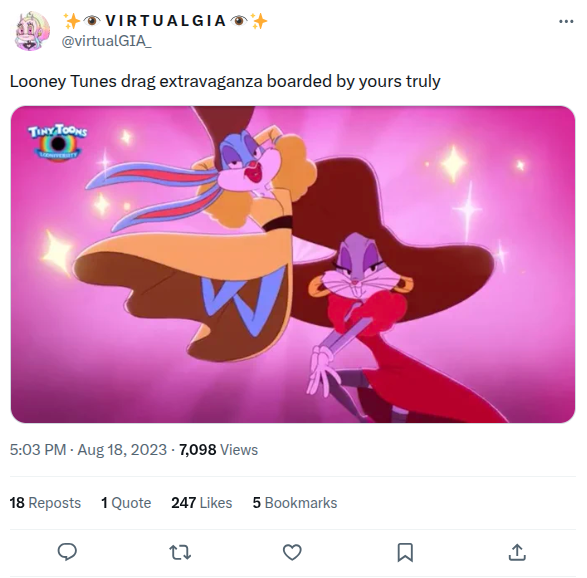The width and height of the screenshot is (587, 578).
Task: Open the @virtualGIA_ handle link
Action: coord(106,40)
